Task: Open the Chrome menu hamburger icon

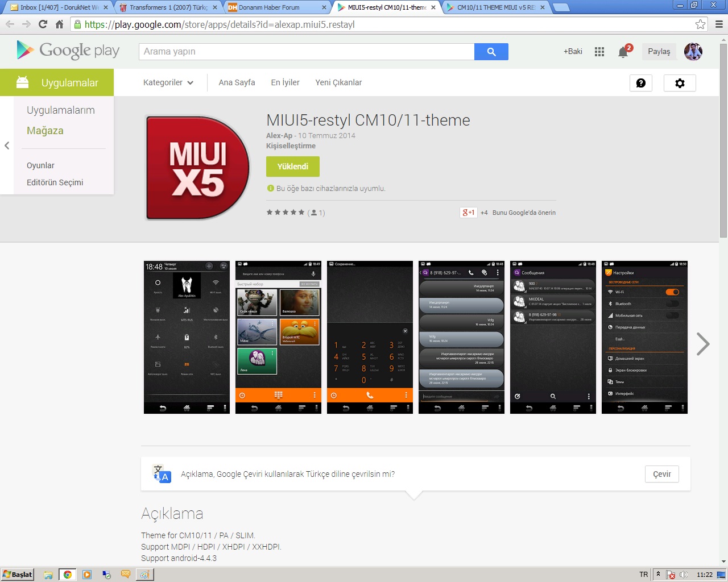Action: [x=719, y=24]
